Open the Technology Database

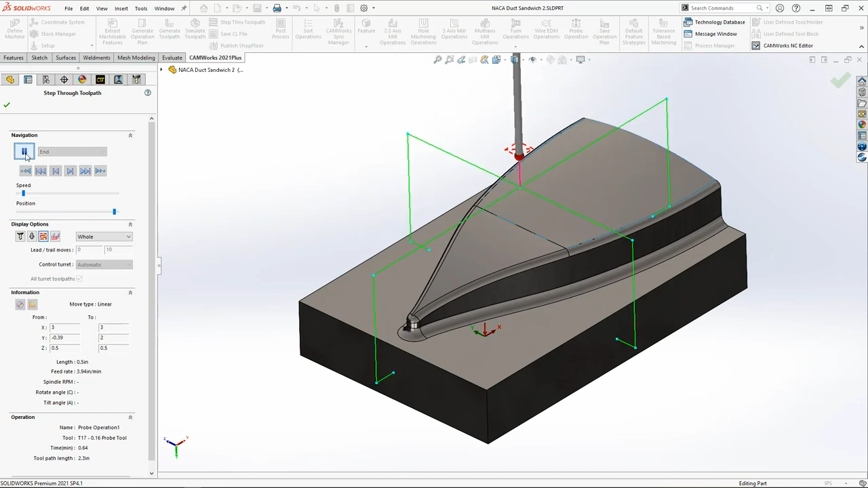tap(714, 22)
